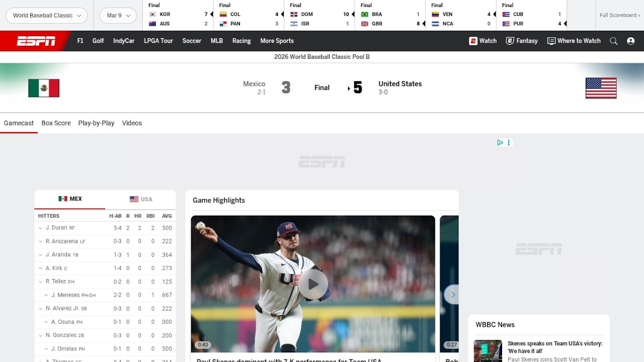Open LPGA Tour in the sports menu
The width and height of the screenshot is (644, 362).
[158, 41]
